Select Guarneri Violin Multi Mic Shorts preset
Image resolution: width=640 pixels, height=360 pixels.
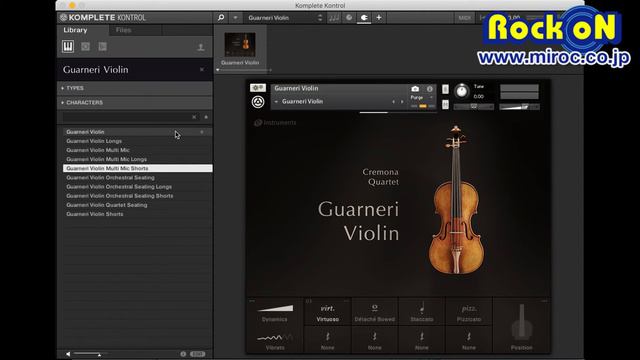[138, 168]
